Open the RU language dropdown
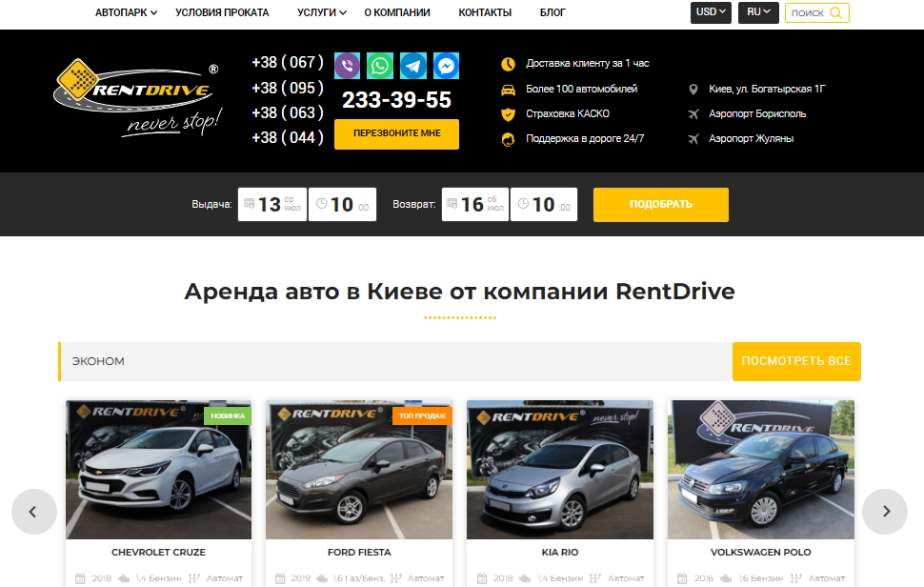Viewport: 924px width, 587px height. click(x=758, y=12)
